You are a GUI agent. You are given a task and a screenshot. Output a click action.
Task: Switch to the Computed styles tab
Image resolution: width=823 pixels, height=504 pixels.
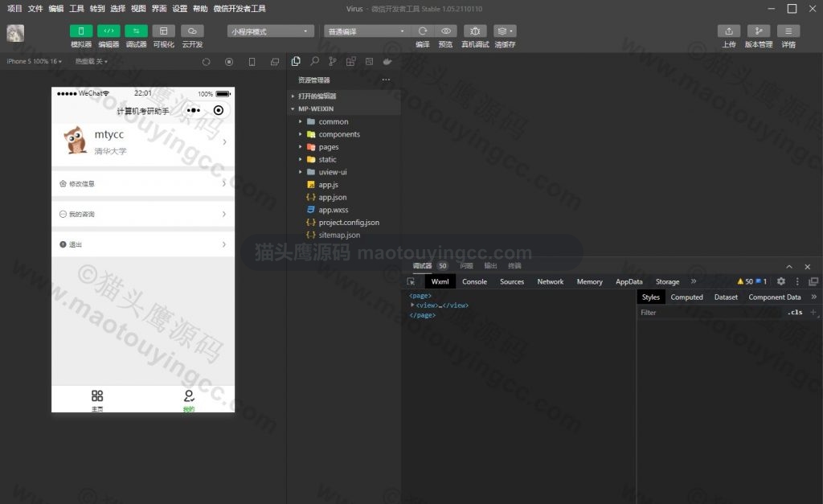click(686, 297)
